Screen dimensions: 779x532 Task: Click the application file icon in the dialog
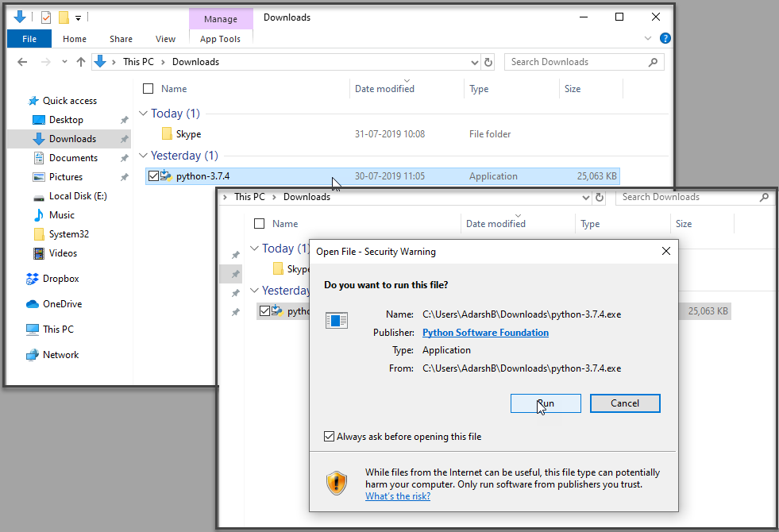click(337, 321)
